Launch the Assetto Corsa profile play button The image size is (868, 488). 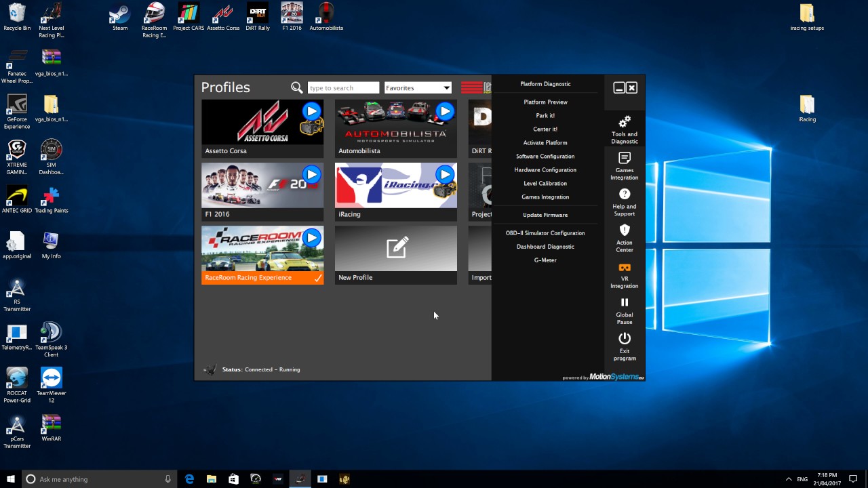[x=311, y=111]
